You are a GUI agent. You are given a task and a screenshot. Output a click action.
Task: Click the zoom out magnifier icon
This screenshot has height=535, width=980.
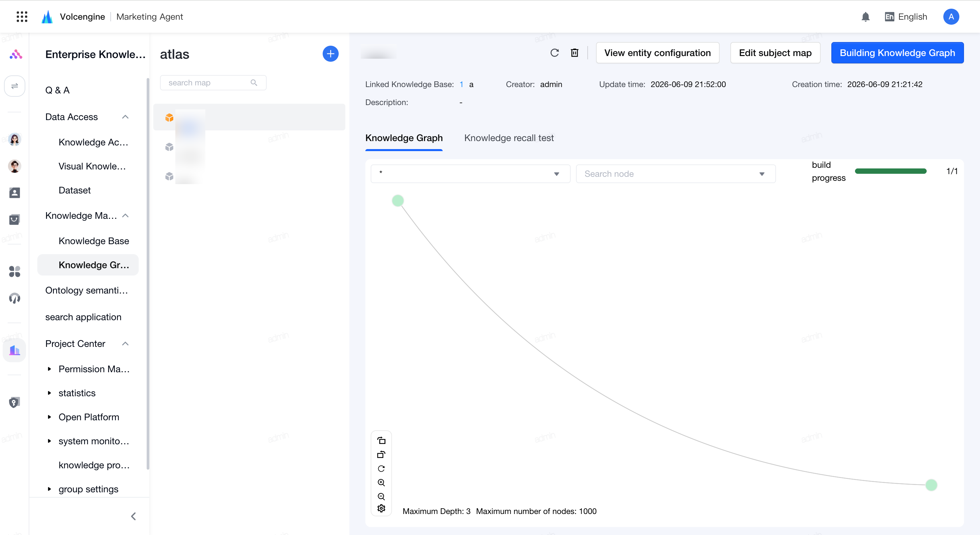[381, 496]
